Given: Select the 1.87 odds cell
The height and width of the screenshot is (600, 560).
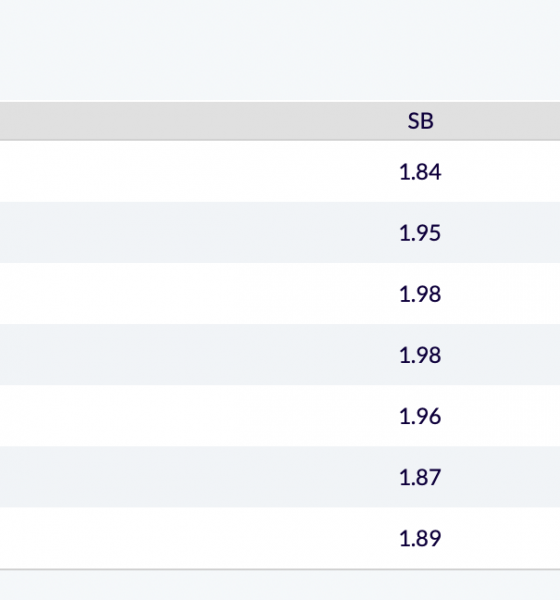Looking at the screenshot, I should tap(420, 477).
